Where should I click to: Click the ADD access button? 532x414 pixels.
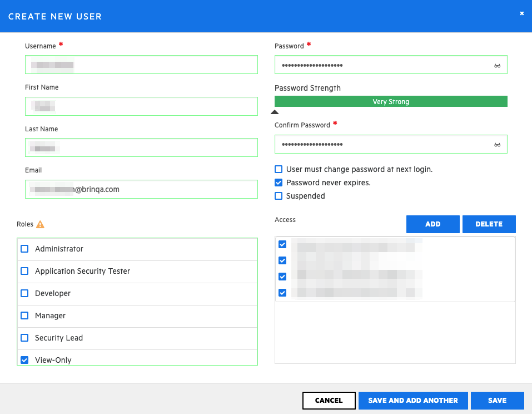432,224
